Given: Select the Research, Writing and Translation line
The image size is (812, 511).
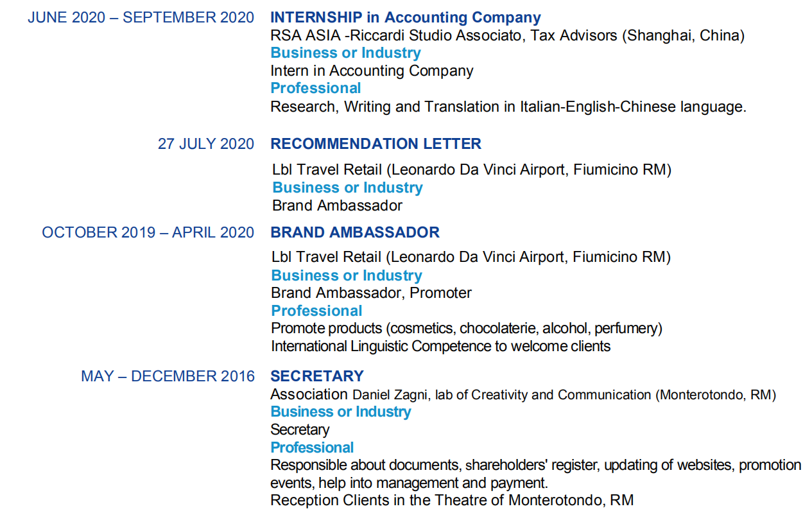Looking at the screenshot, I should click(x=508, y=107).
